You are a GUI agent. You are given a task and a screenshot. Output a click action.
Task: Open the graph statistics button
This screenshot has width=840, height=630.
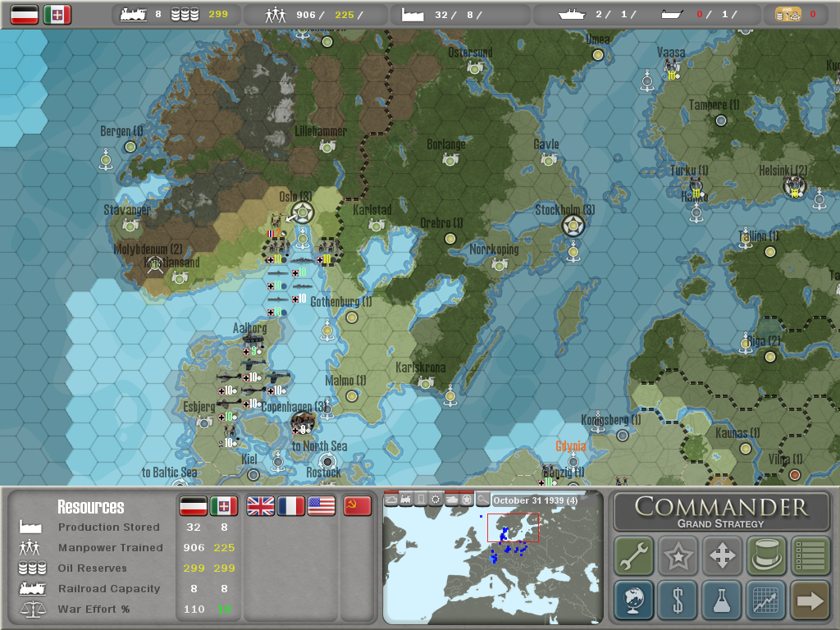click(766, 600)
